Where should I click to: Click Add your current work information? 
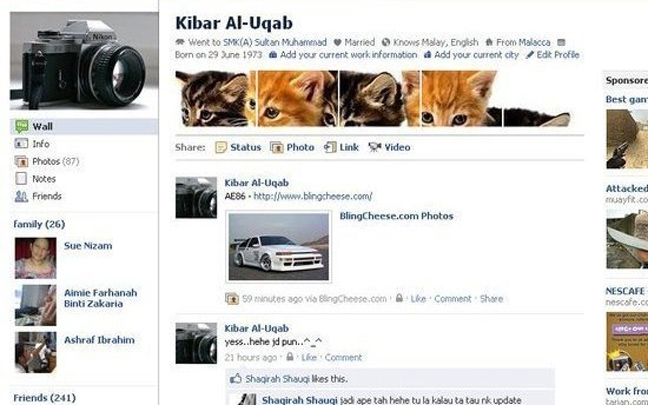348,55
